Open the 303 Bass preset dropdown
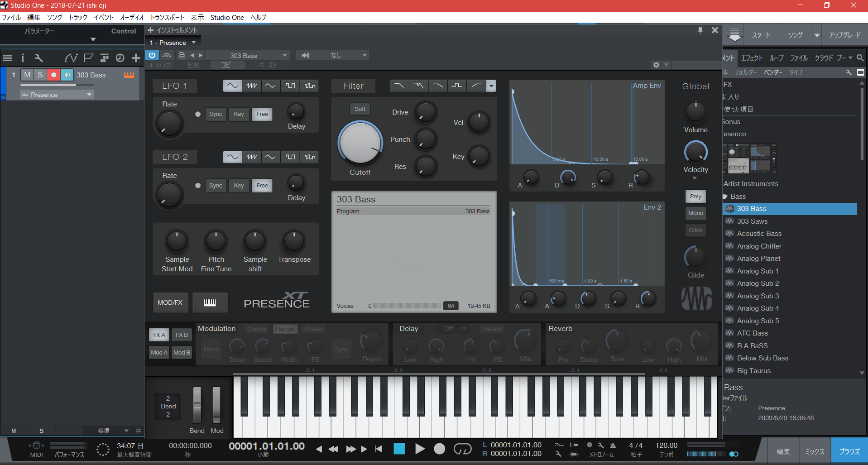Viewport: 868px width, 465px height. point(284,55)
